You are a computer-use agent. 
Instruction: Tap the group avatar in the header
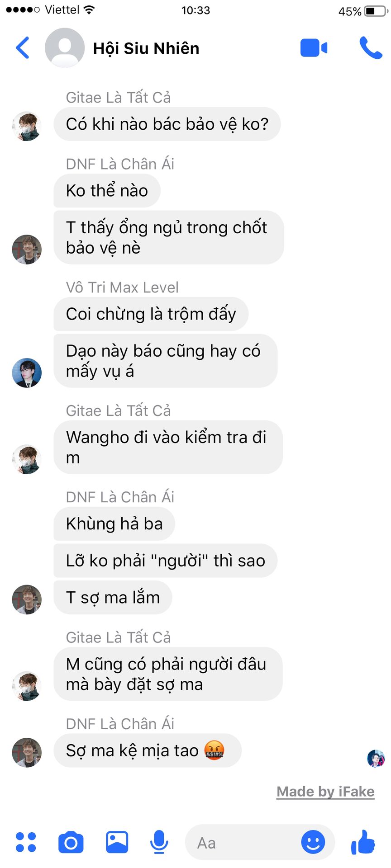(x=65, y=47)
